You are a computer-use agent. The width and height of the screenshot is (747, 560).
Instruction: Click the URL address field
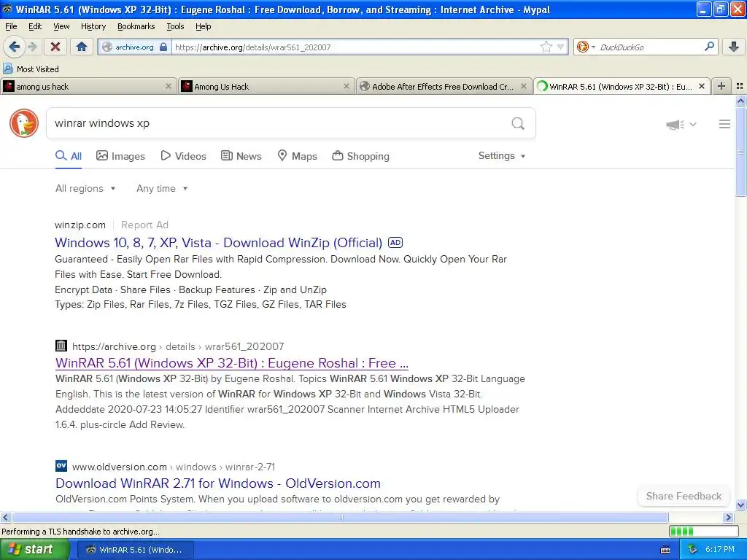pos(355,47)
